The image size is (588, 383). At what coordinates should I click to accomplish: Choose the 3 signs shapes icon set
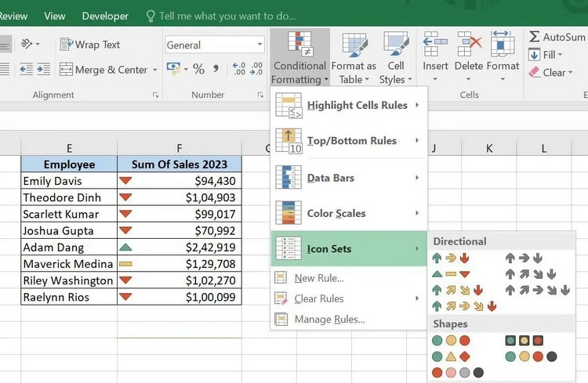coord(451,356)
